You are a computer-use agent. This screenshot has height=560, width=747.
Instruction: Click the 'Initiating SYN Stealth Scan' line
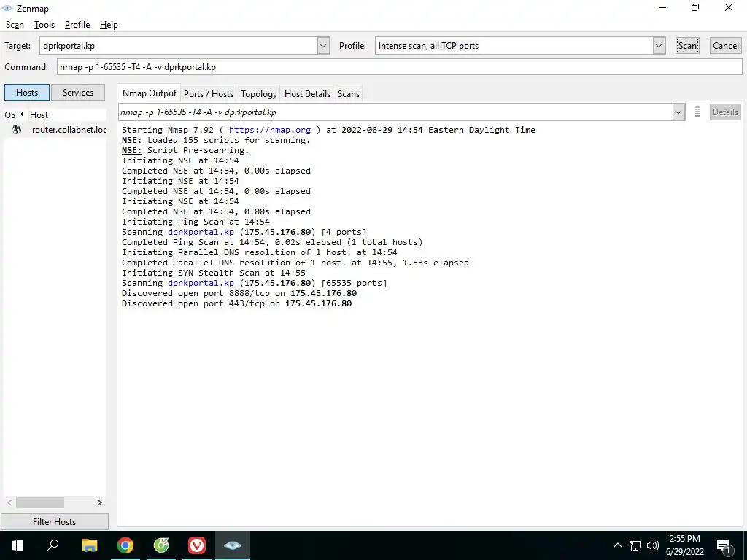(x=214, y=273)
